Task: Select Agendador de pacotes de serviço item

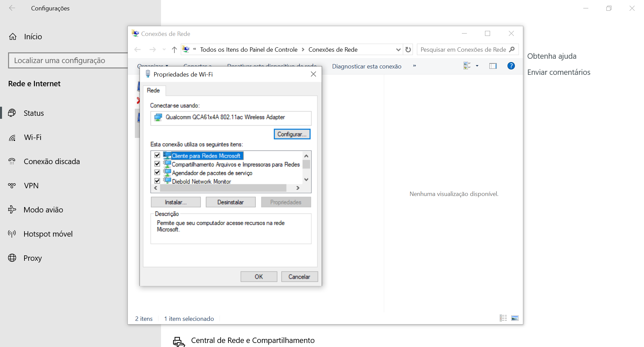Action: [x=212, y=173]
